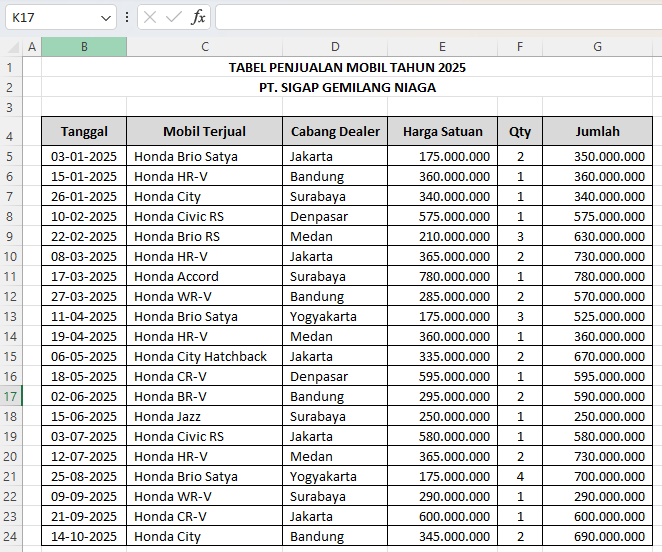Screen dimensions: 662x552
Task: Click the Jumlah table header cell
Action: pos(597,131)
